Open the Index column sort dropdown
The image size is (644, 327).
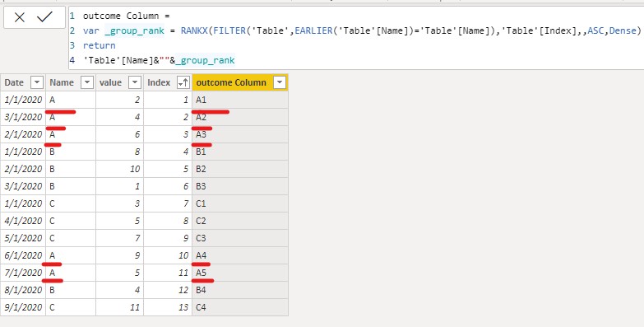(x=183, y=82)
